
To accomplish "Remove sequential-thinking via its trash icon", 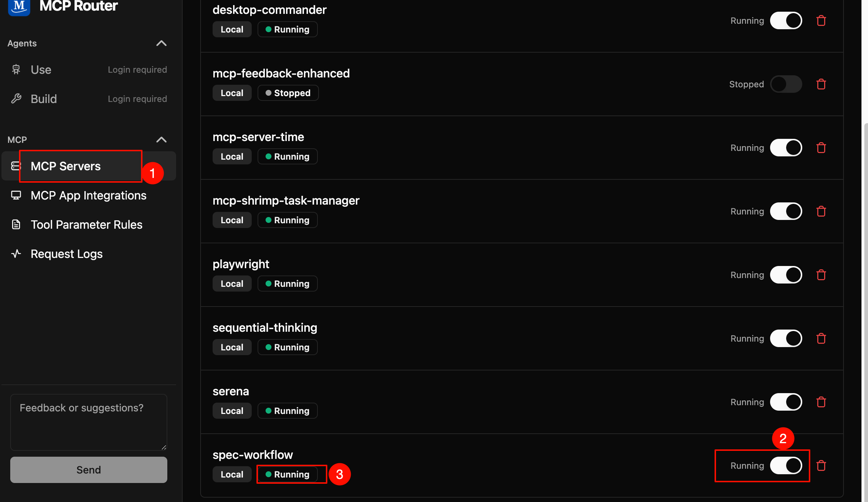I will [821, 338].
